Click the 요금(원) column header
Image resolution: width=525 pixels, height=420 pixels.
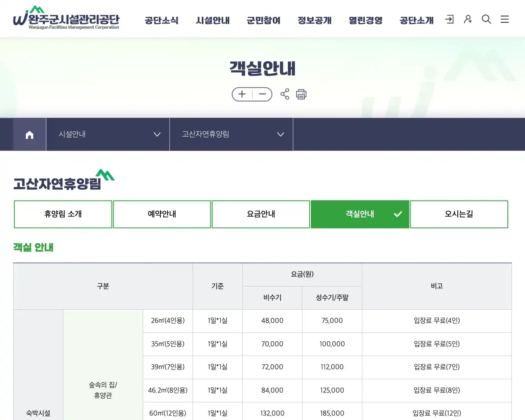pos(302,274)
